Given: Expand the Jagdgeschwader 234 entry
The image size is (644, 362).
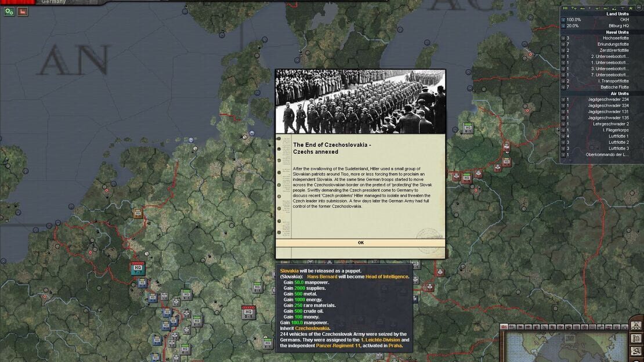Looking at the screenshot, I should tap(563, 99).
